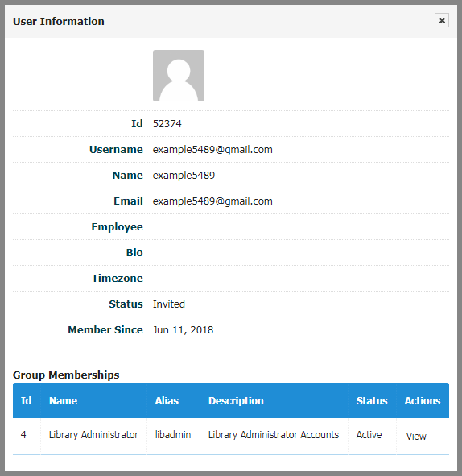Click the Member Since field label
The height and width of the screenshot is (476, 462).
tap(105, 330)
